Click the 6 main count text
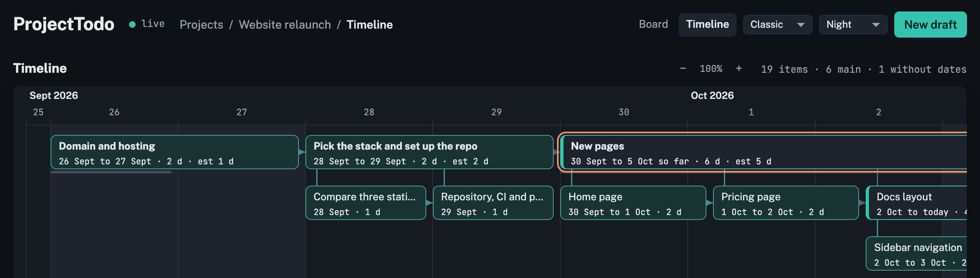 [x=843, y=69]
